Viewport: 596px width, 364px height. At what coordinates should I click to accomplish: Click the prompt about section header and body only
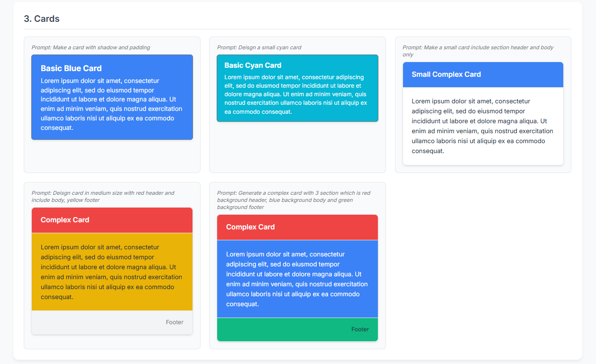coord(478,51)
